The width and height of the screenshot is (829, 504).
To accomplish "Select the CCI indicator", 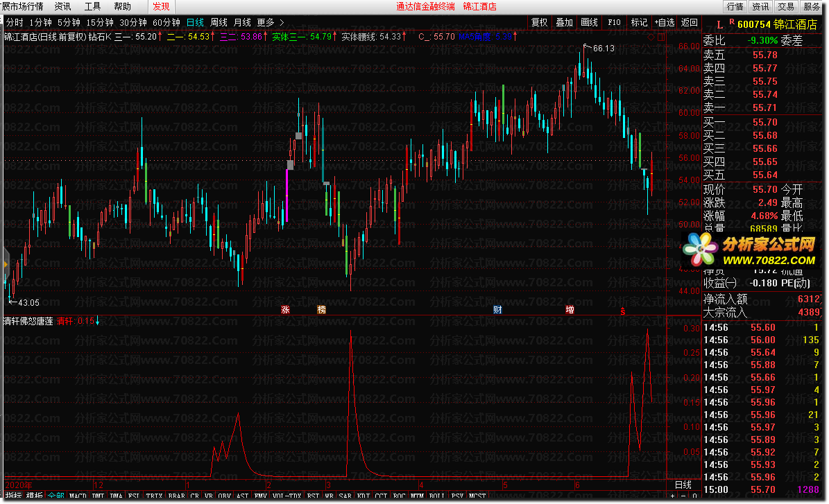I will point(381,496).
